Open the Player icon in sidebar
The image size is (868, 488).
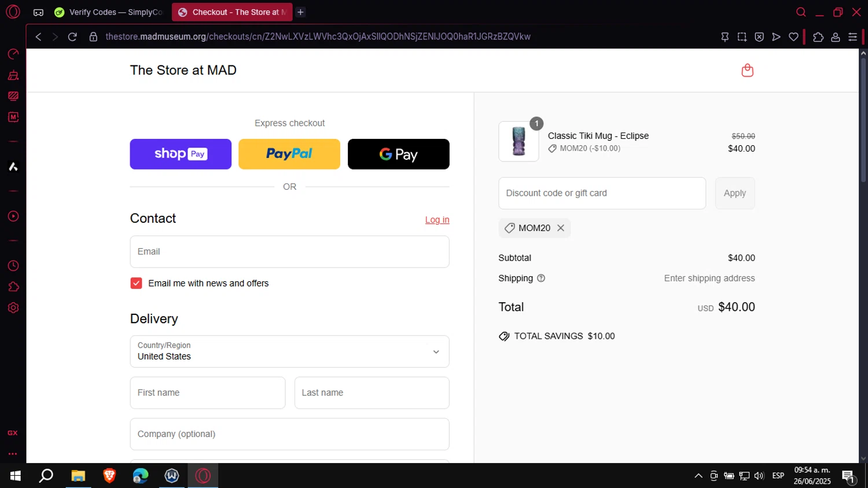pyautogui.click(x=13, y=217)
